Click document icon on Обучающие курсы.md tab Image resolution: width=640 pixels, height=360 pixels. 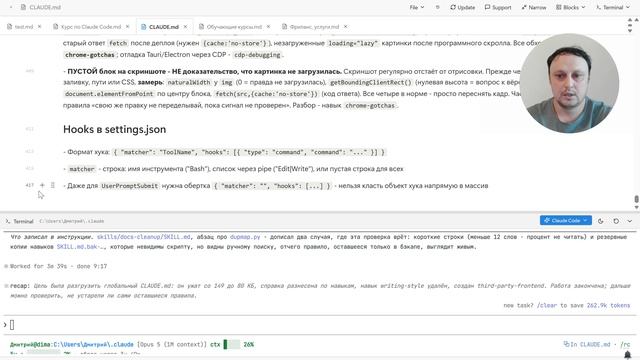click(x=201, y=27)
